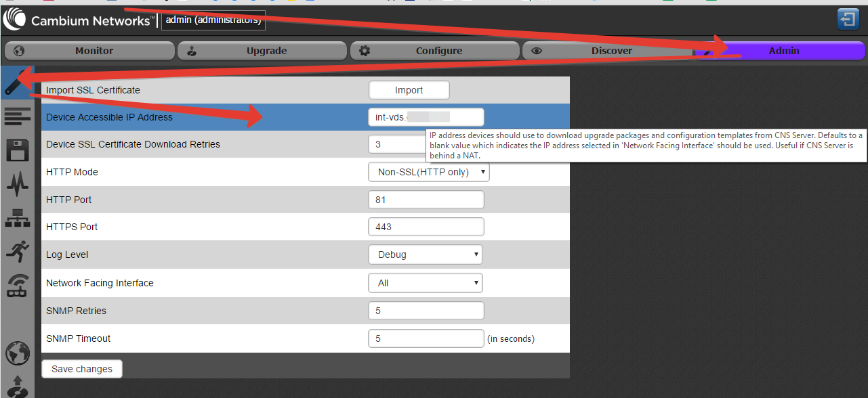Image resolution: width=868 pixels, height=398 pixels.
Task: Click the SNMP Timeout input field
Action: (x=426, y=338)
